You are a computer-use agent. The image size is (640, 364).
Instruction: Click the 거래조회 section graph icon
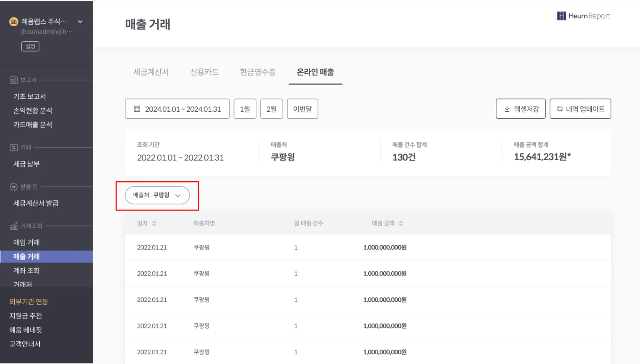pyautogui.click(x=13, y=226)
